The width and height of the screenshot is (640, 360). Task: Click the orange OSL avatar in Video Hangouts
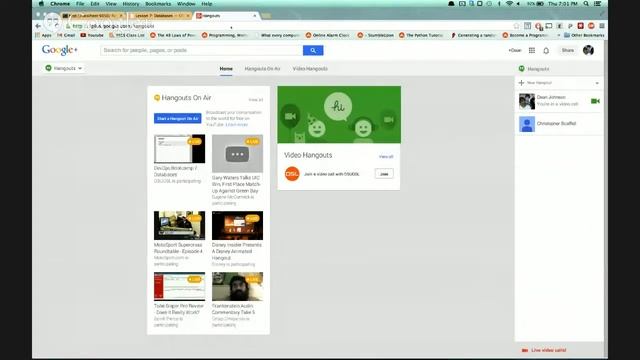292,174
